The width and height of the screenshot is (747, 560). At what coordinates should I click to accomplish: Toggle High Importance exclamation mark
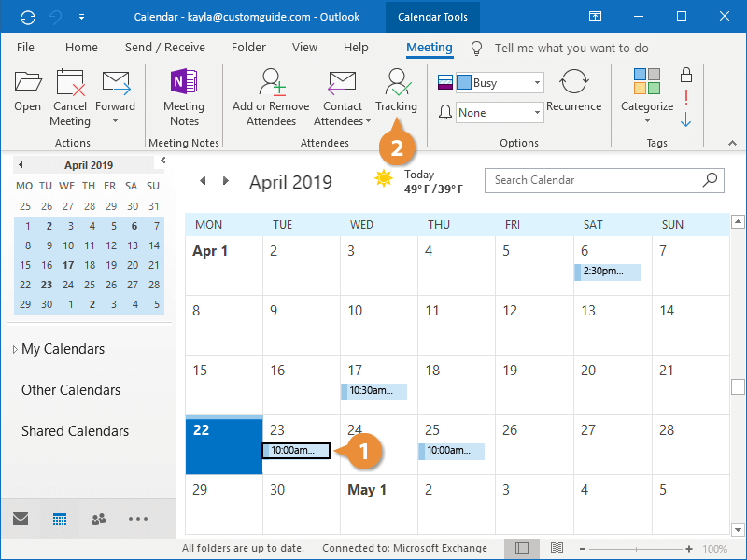(686, 98)
